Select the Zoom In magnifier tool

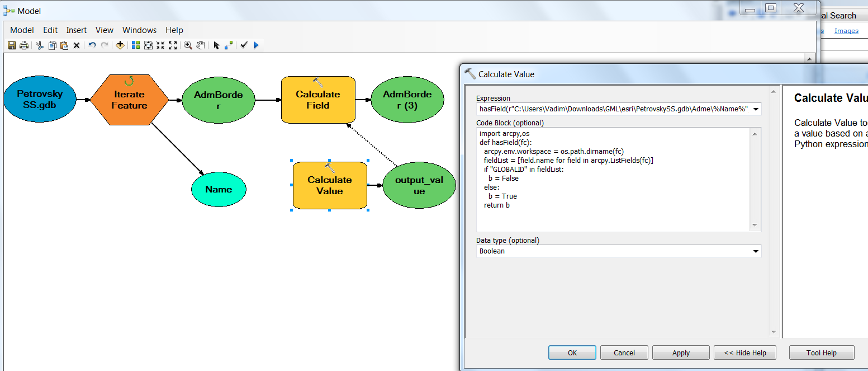coord(188,45)
